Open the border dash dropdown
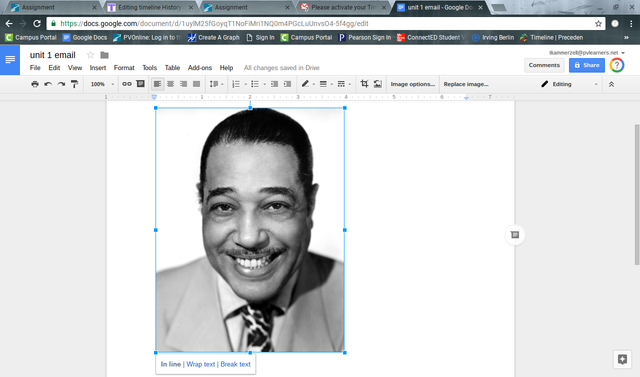Screen dimensions: 640x377 344,84
